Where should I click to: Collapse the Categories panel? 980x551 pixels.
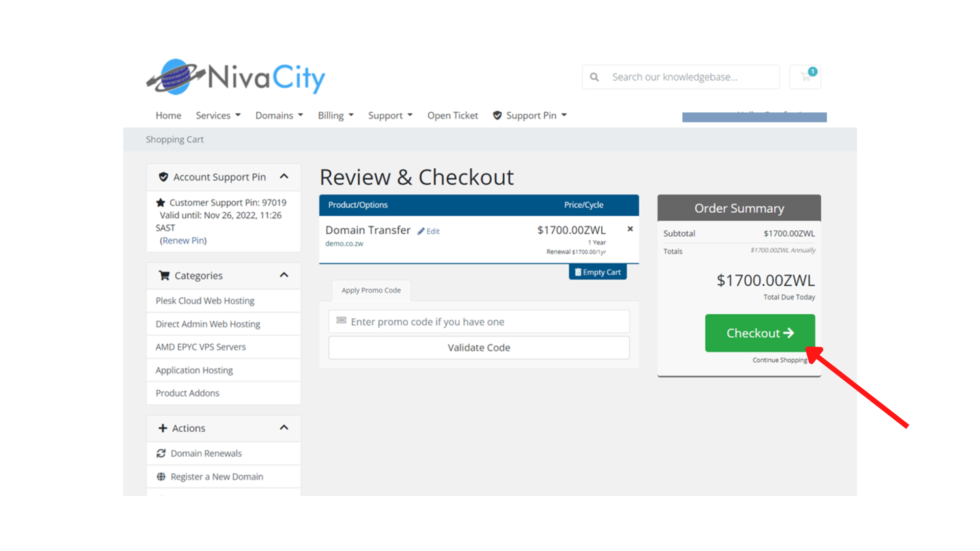tap(284, 275)
